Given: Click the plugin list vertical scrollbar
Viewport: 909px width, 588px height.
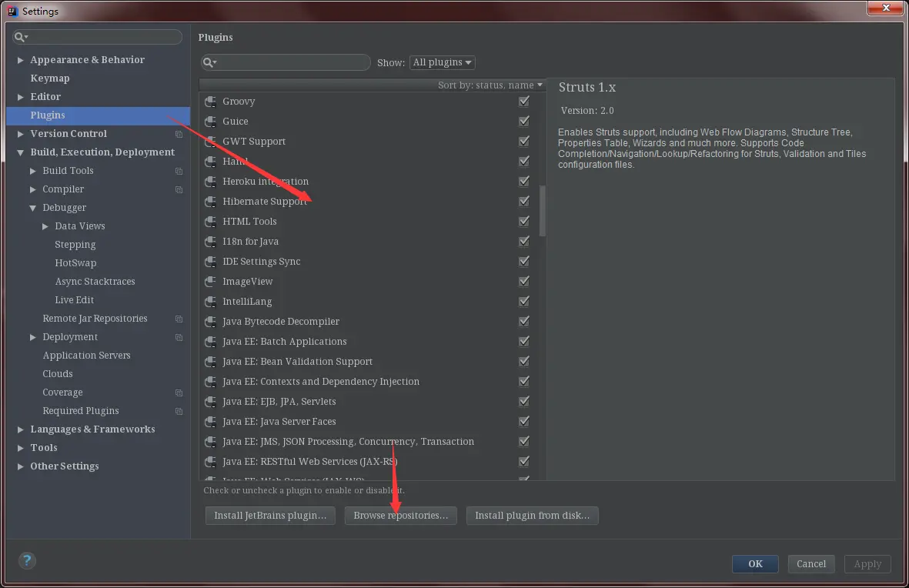Looking at the screenshot, I should click(x=543, y=211).
